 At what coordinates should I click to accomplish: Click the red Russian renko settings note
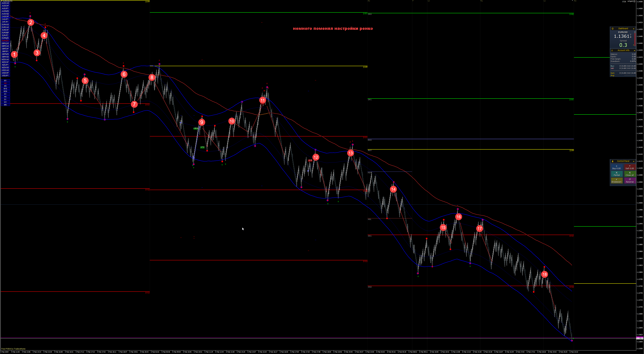pyautogui.click(x=333, y=29)
